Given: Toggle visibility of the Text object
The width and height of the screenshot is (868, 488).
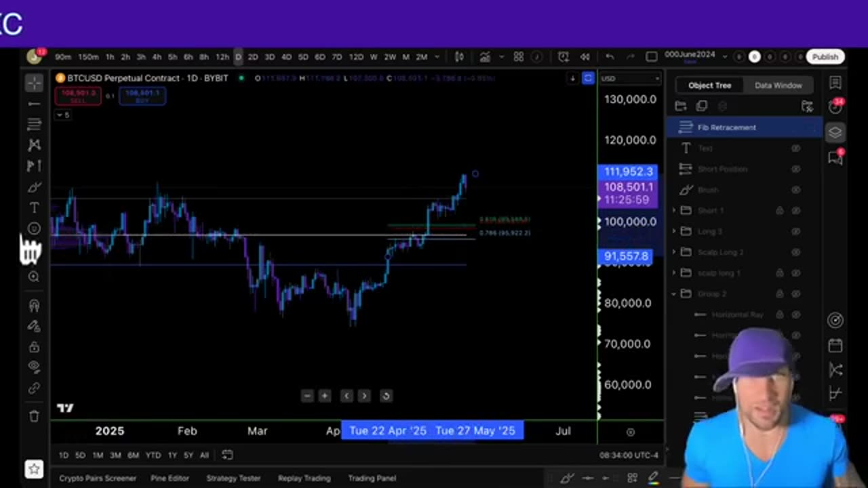Looking at the screenshot, I should tap(796, 148).
